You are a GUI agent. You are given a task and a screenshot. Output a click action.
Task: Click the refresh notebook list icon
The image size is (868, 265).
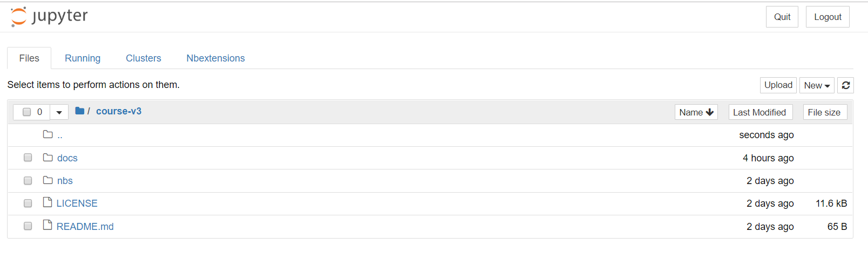pos(846,85)
